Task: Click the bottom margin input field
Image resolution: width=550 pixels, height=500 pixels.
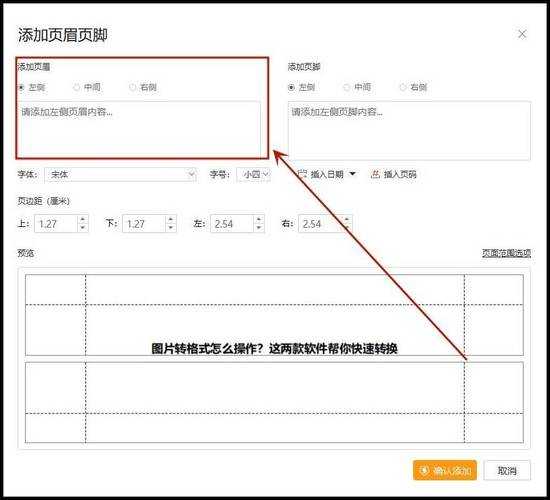Action: (x=144, y=224)
